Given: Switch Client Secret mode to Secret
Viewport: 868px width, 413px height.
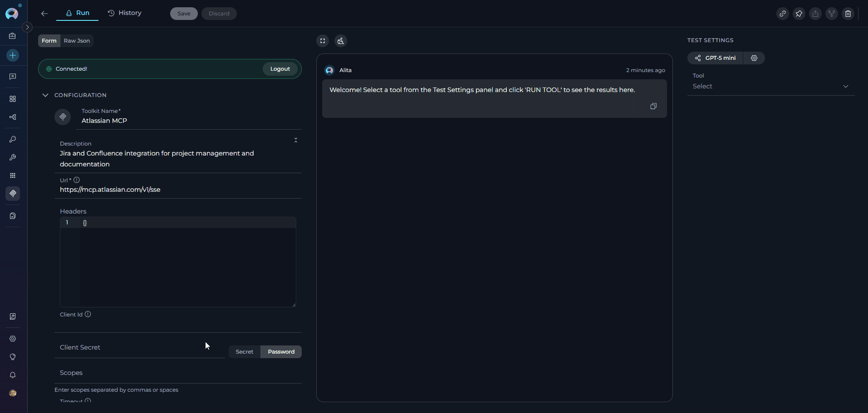Looking at the screenshot, I should (244, 352).
